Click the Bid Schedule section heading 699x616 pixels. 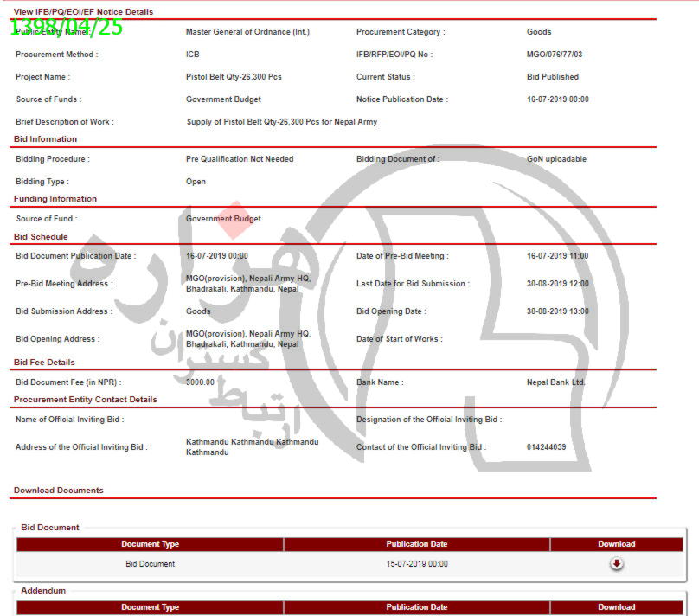pos(41,237)
